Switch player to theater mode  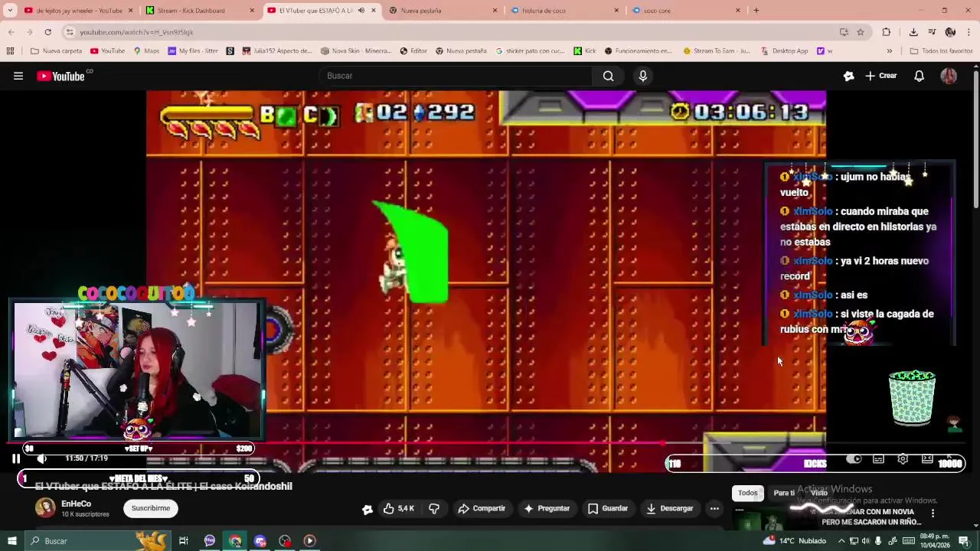[927, 459]
